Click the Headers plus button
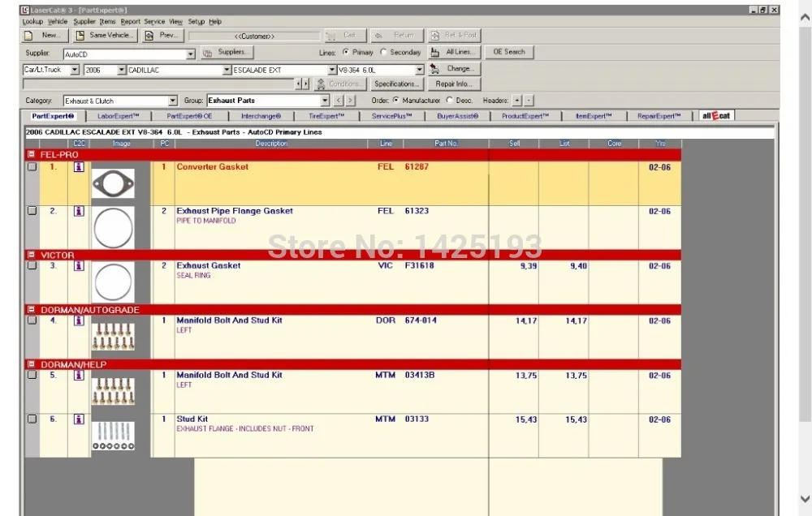Viewport: 812px width, 516px height. (516, 101)
